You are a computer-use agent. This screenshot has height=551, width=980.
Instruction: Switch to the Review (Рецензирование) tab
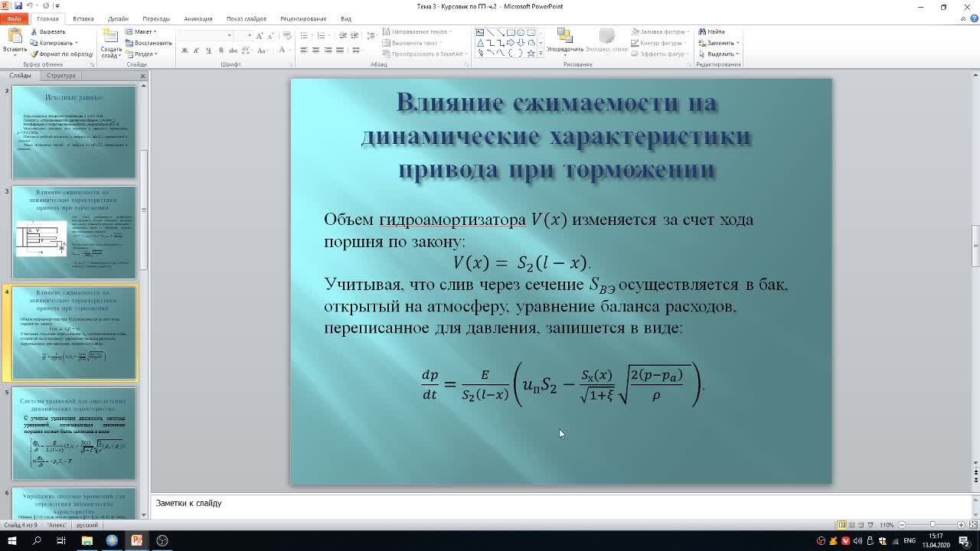pyautogui.click(x=303, y=18)
